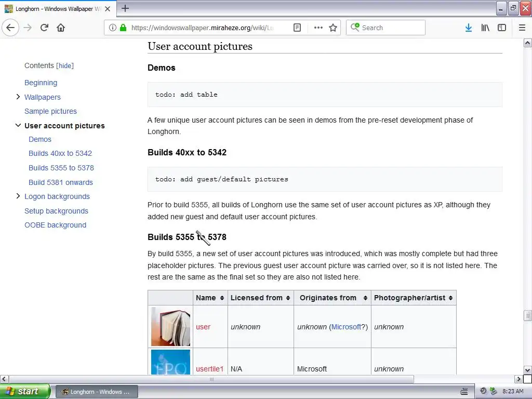Open Builds 5355 to 5378 contents link

point(61,168)
